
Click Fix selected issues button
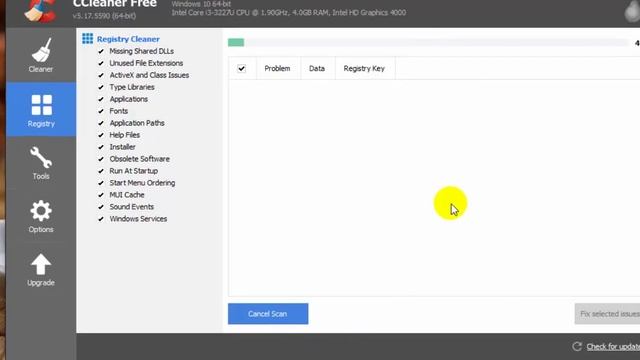point(607,314)
